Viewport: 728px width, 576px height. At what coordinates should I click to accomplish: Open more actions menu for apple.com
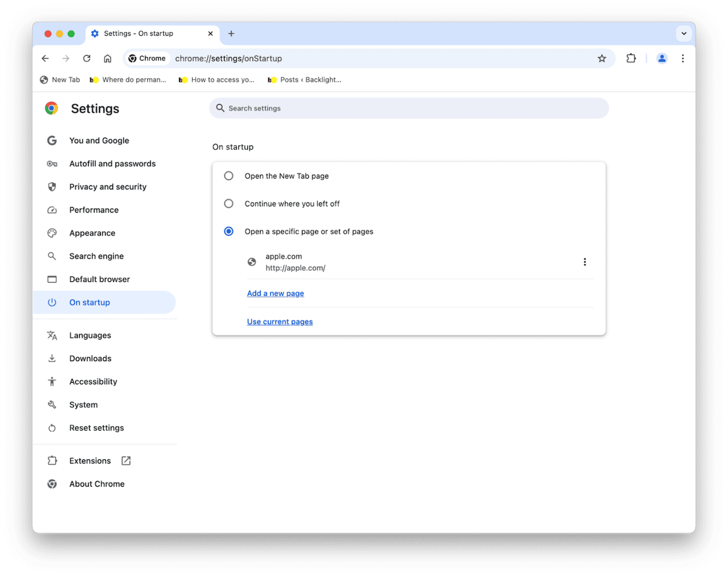point(585,262)
